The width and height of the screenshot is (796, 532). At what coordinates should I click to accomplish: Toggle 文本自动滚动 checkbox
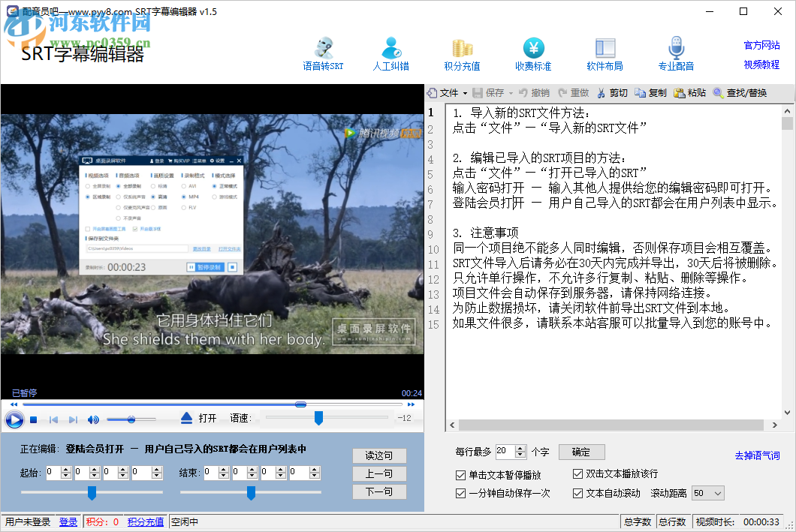577,493
